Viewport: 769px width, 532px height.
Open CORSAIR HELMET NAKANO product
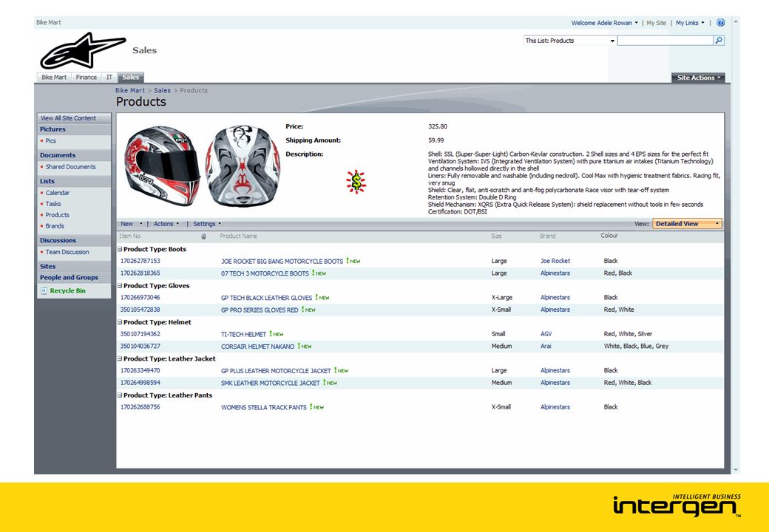tap(257, 347)
